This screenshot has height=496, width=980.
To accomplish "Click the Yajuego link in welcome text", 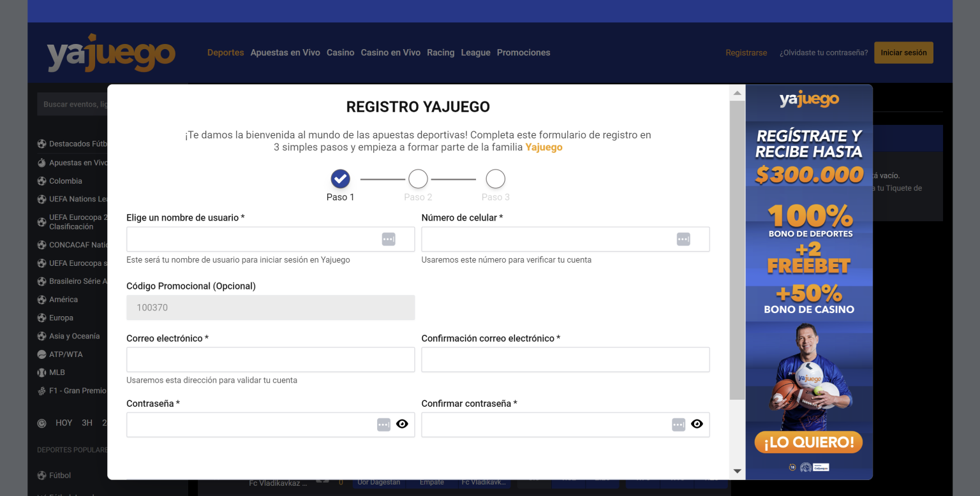I will tap(544, 147).
